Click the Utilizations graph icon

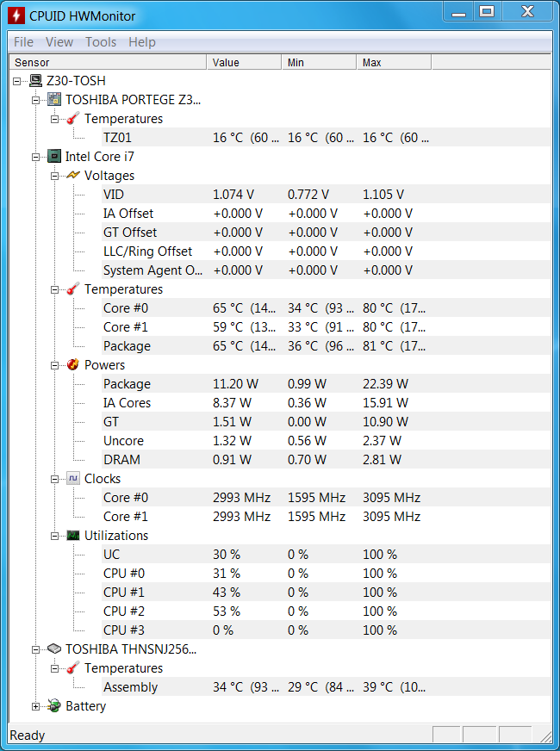[x=73, y=536]
